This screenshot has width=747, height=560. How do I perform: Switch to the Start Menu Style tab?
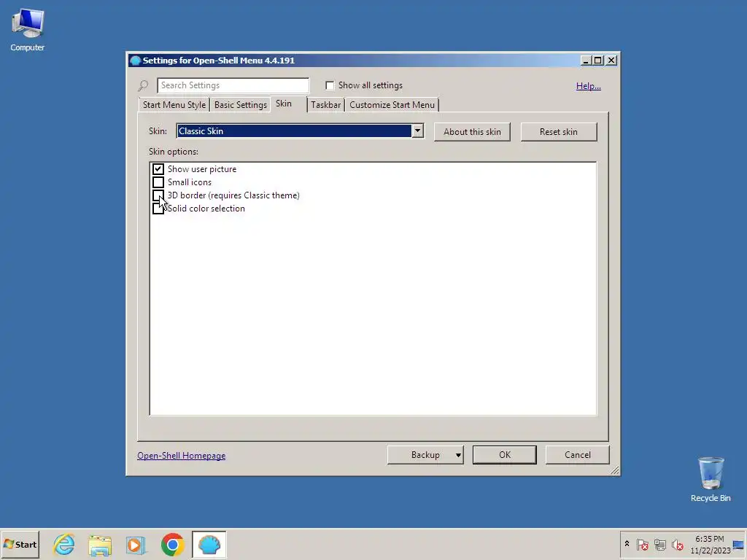[x=174, y=105]
